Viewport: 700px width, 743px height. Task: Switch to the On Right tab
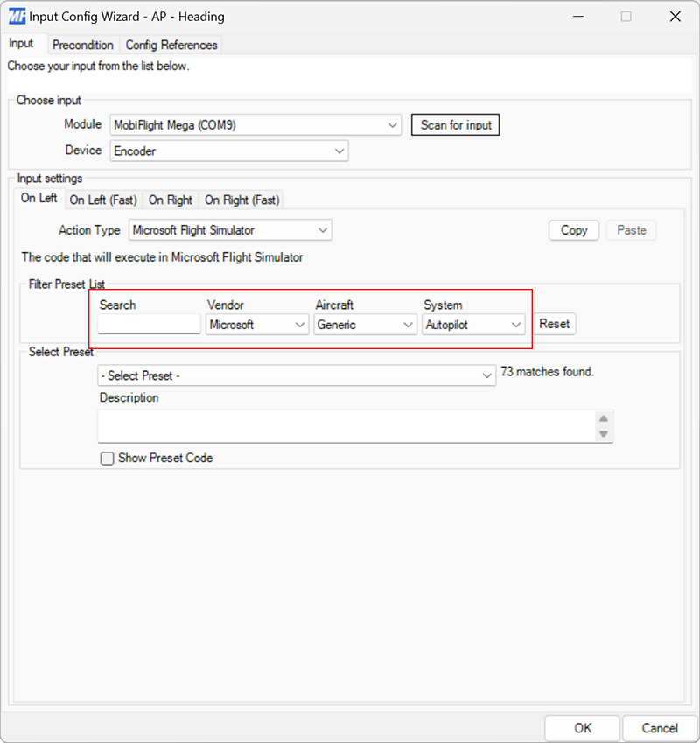[x=171, y=200]
